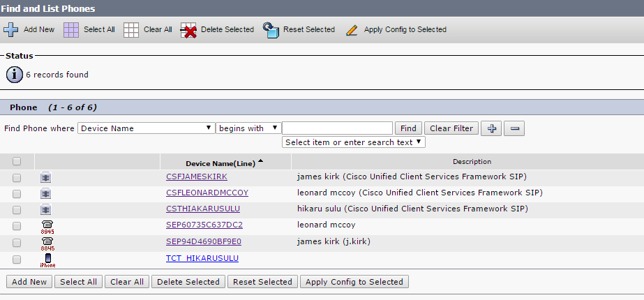The height and width of the screenshot is (300, 644).
Task: Click the iPhone device icon
Action: 47,260
